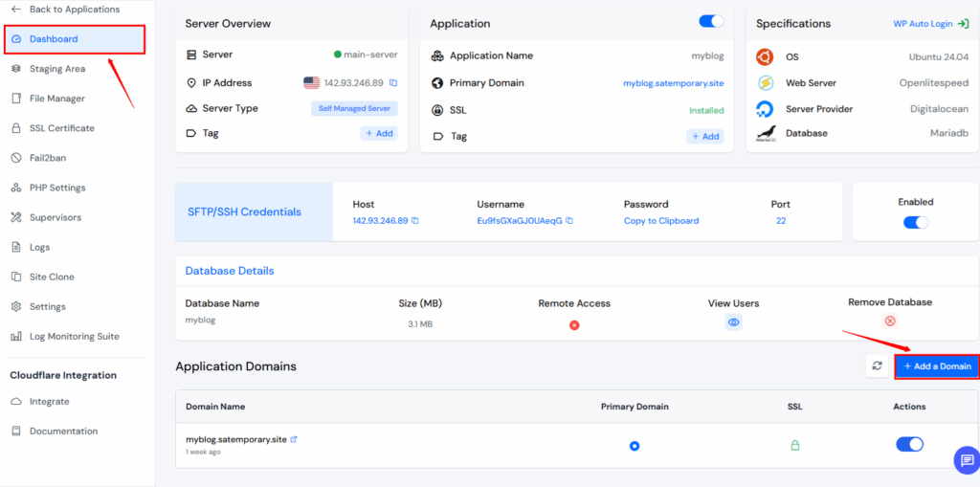This screenshot has height=487, width=980.
Task: Click the Settings gear icon
Action: pyautogui.click(x=16, y=306)
